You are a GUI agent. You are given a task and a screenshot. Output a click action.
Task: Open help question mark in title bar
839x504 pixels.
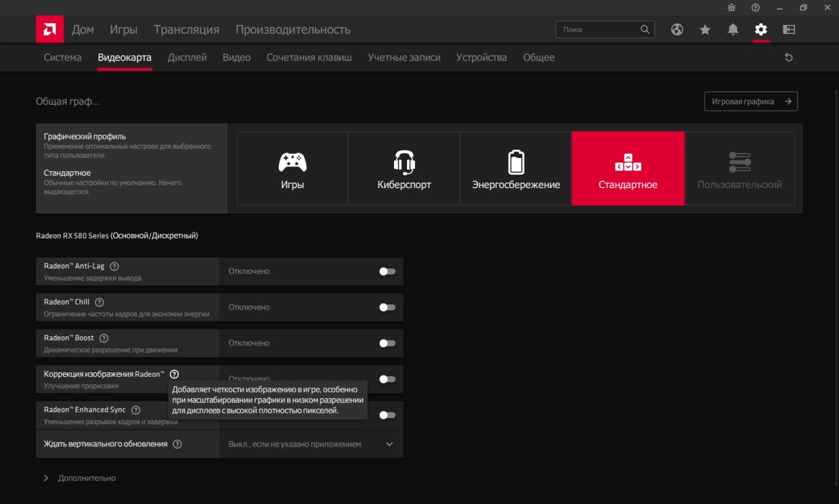pyautogui.click(x=755, y=7)
